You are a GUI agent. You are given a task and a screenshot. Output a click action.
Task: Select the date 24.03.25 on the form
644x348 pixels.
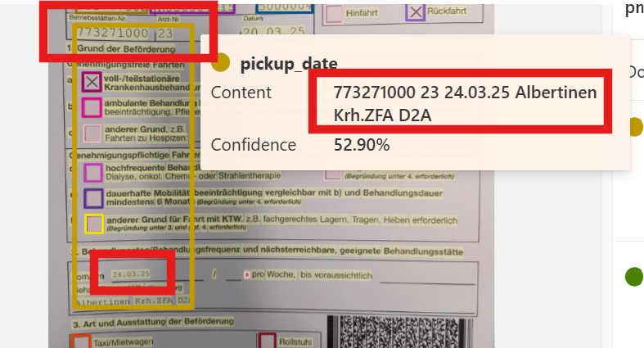coord(132,274)
